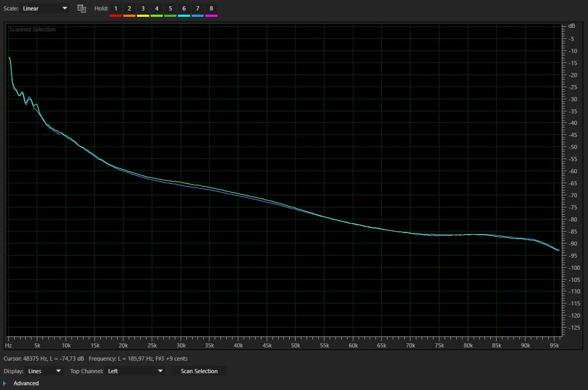Viewport: 588px width, 390px height.
Task: Expand the Advanced section triangle
Action: tap(5, 383)
